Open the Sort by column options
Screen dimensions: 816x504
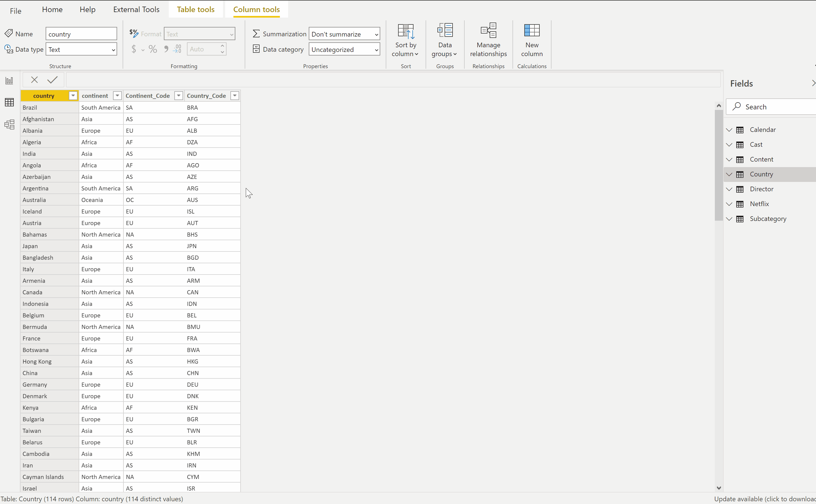[405, 40]
